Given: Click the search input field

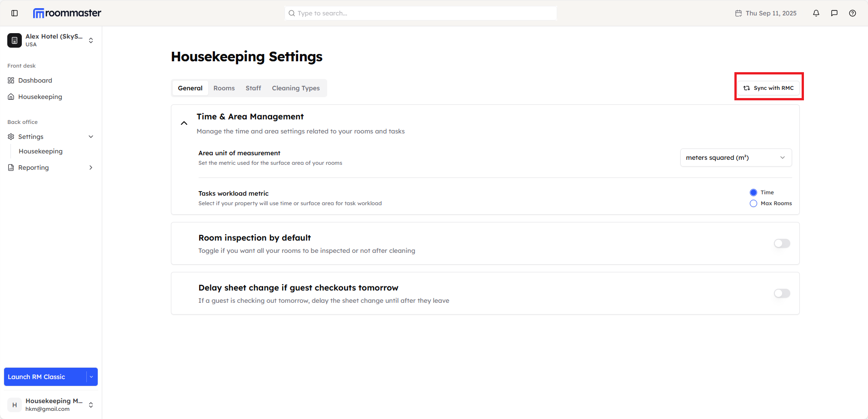Looking at the screenshot, I should point(420,13).
